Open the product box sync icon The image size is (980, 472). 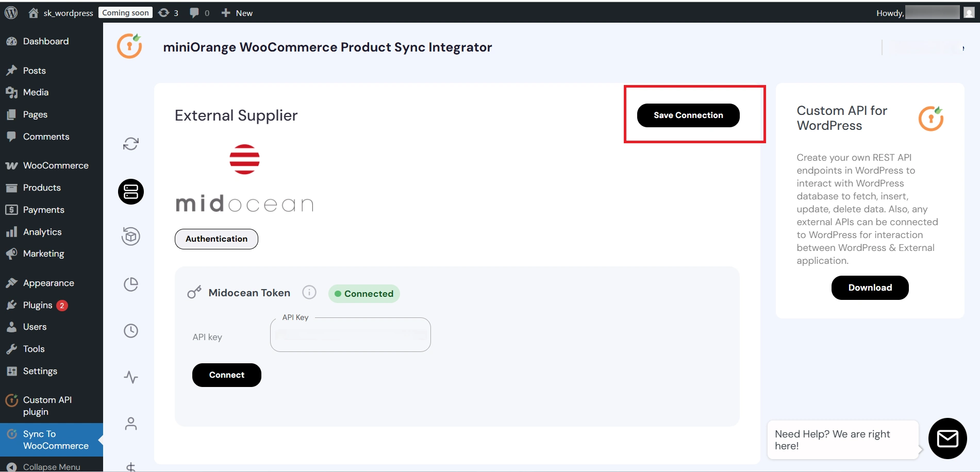[x=131, y=237]
